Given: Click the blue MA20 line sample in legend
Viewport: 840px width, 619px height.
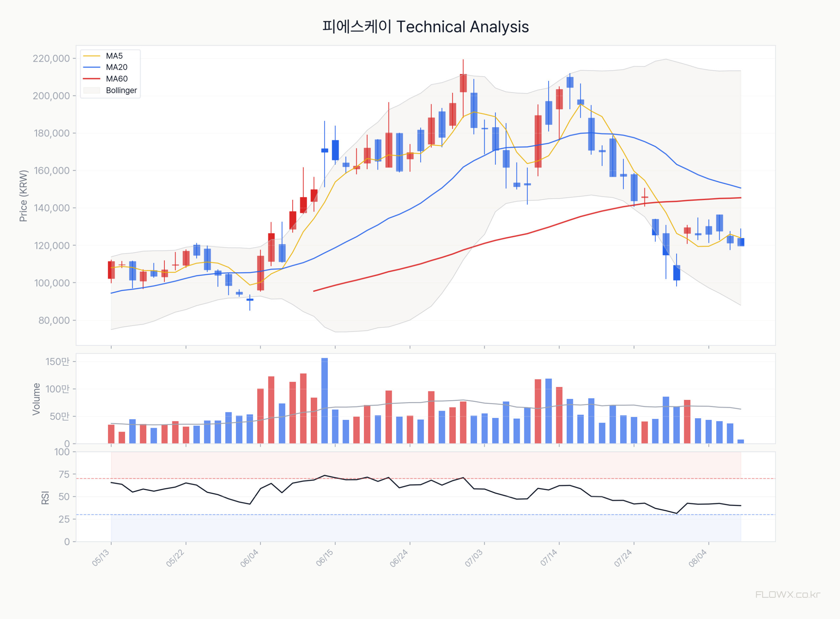Looking at the screenshot, I should (92, 67).
